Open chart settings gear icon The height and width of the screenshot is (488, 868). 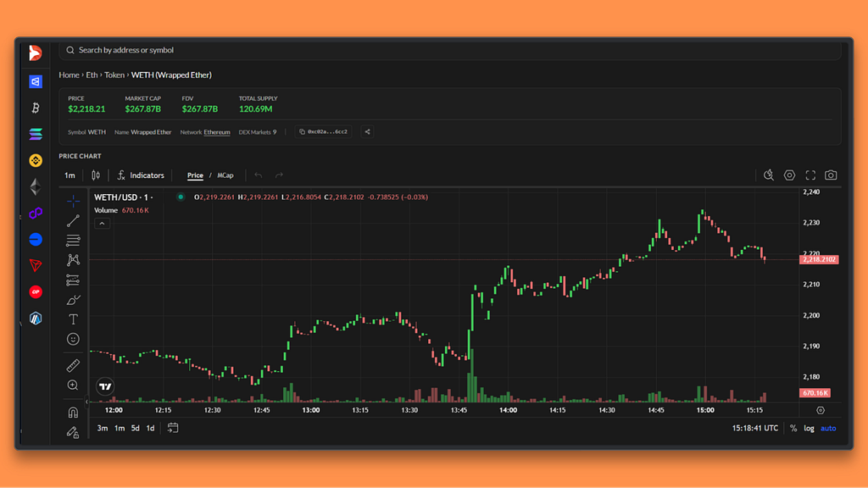pos(789,175)
